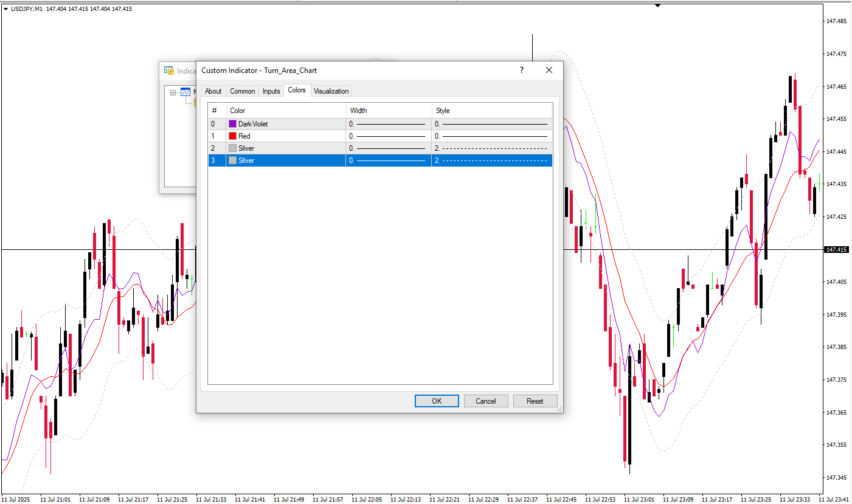Collapse the indicators tree node

click(173, 93)
